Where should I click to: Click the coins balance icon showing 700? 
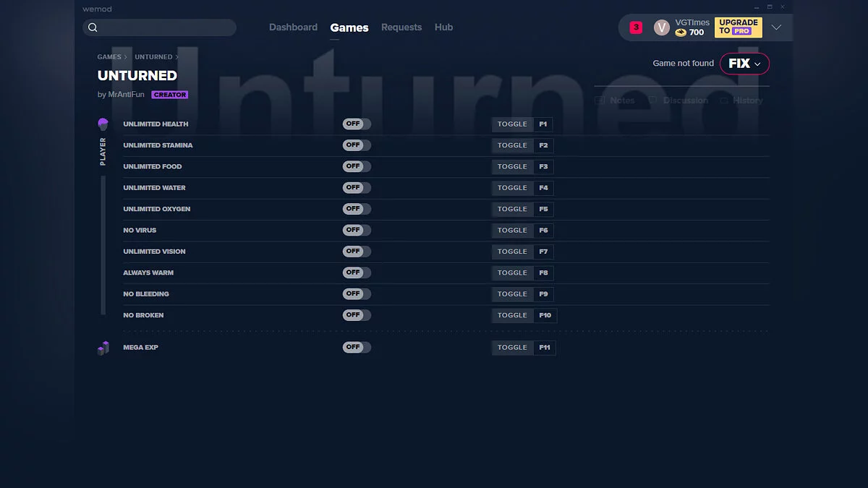(681, 33)
